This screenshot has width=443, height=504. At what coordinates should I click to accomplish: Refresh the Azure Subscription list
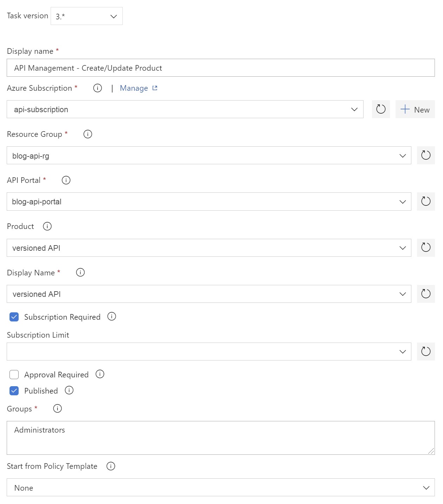coord(381,109)
